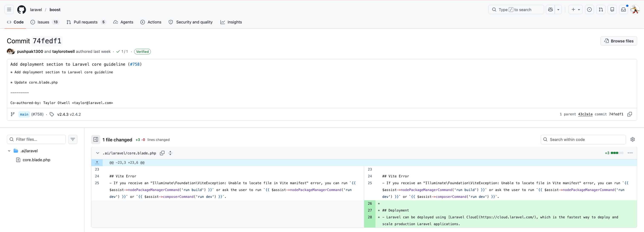Open parent commit 43c2a1a link
The image size is (644, 232).
pyautogui.click(x=585, y=114)
